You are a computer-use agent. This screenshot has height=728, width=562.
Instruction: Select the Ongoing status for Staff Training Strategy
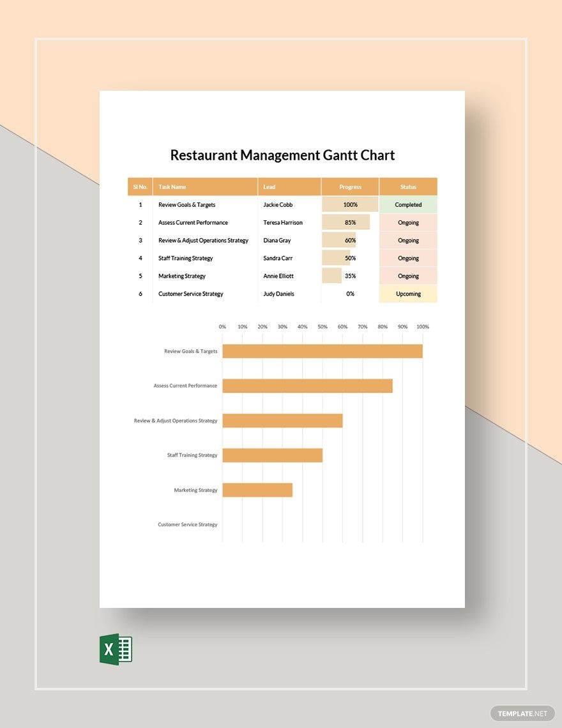coord(408,258)
